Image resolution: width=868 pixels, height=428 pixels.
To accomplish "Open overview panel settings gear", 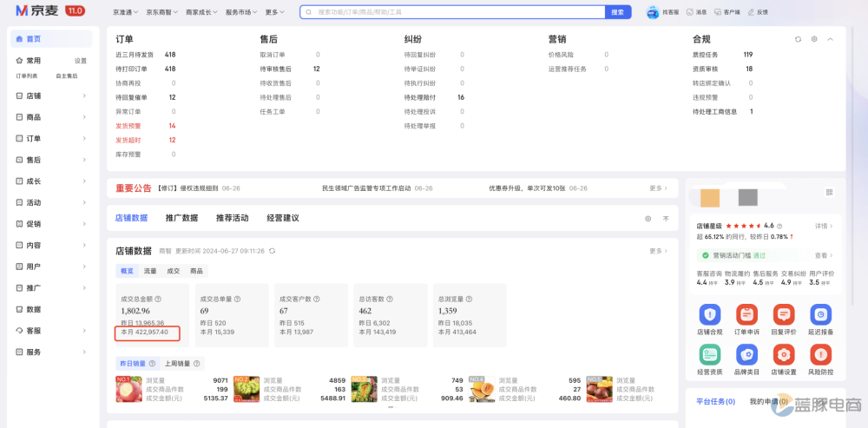I will point(814,39).
